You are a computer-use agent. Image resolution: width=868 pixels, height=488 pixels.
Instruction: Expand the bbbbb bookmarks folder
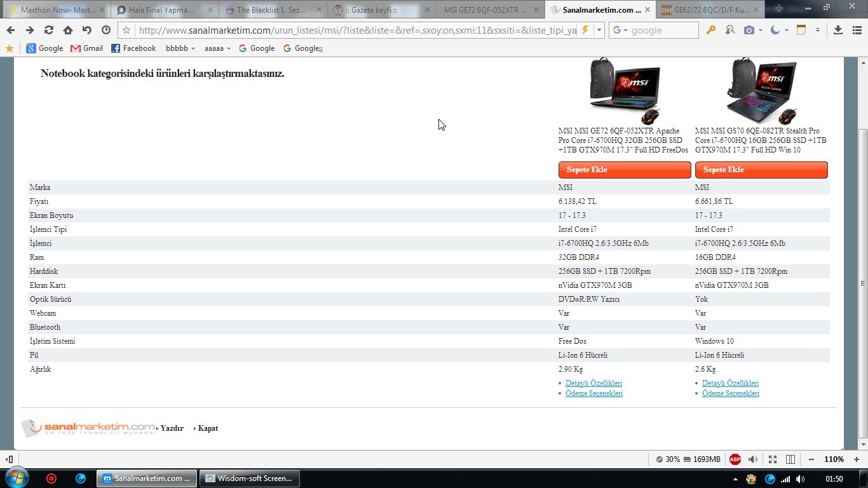click(x=180, y=48)
